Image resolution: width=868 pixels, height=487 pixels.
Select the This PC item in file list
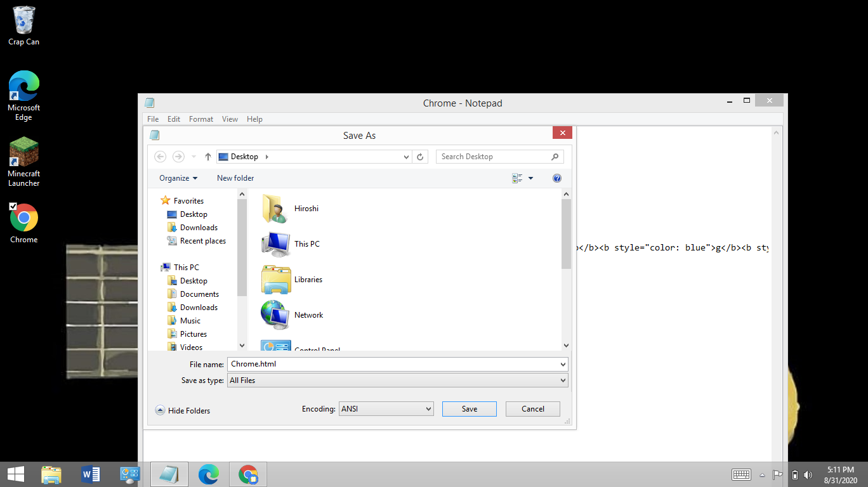(x=290, y=244)
